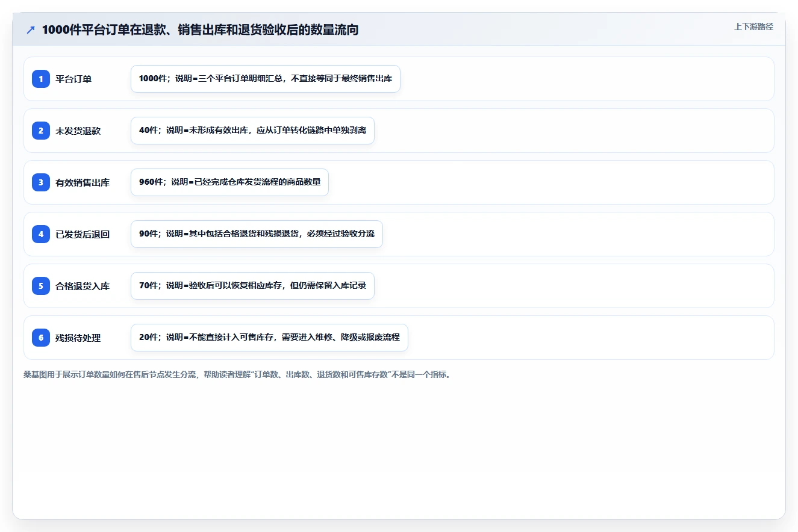Click the 20件 description box
The height and width of the screenshot is (532, 798).
(x=269, y=338)
